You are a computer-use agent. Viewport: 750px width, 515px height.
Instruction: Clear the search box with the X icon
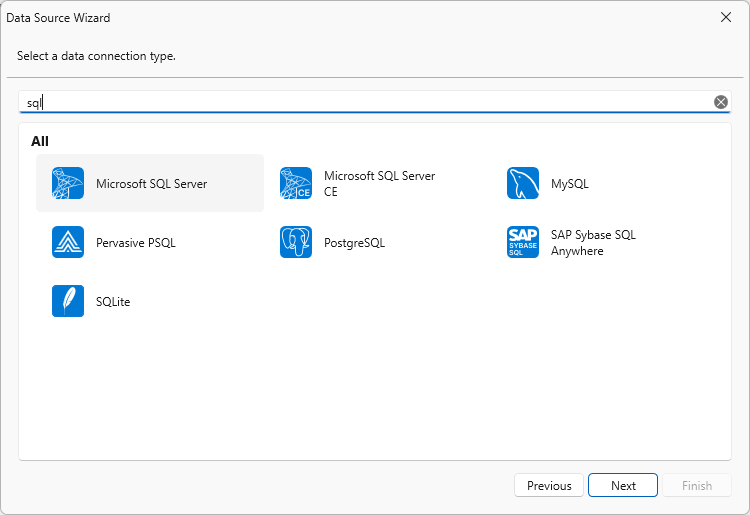coord(721,102)
